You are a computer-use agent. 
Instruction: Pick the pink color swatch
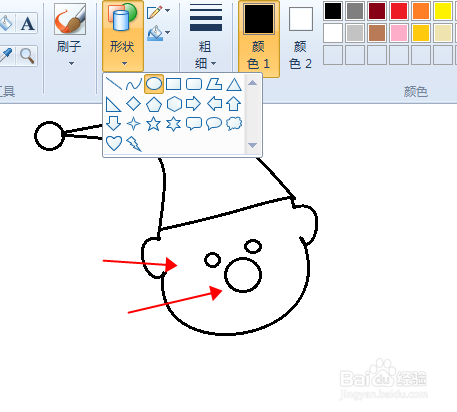(399, 33)
